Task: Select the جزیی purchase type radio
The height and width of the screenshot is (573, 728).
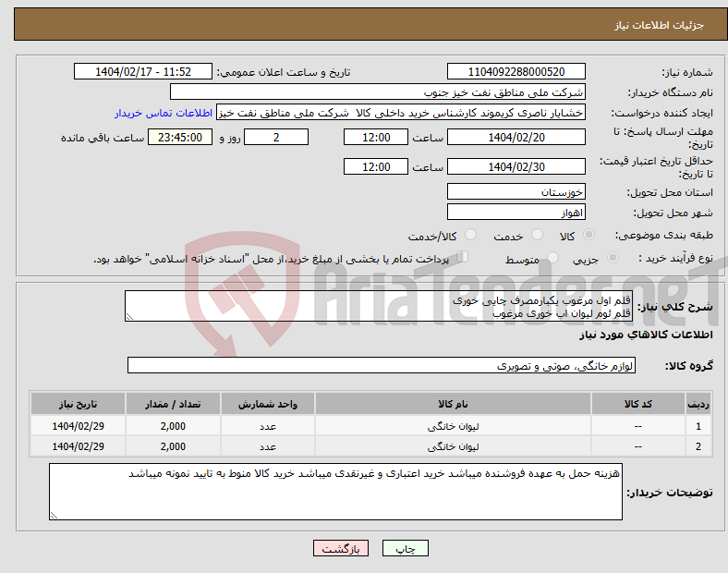Action: pos(613,257)
